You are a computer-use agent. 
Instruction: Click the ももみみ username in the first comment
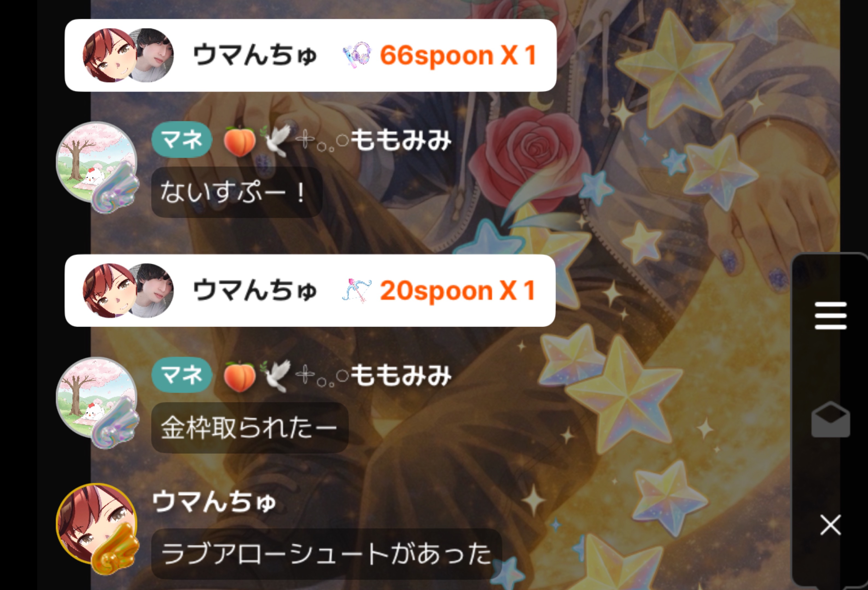point(401,139)
